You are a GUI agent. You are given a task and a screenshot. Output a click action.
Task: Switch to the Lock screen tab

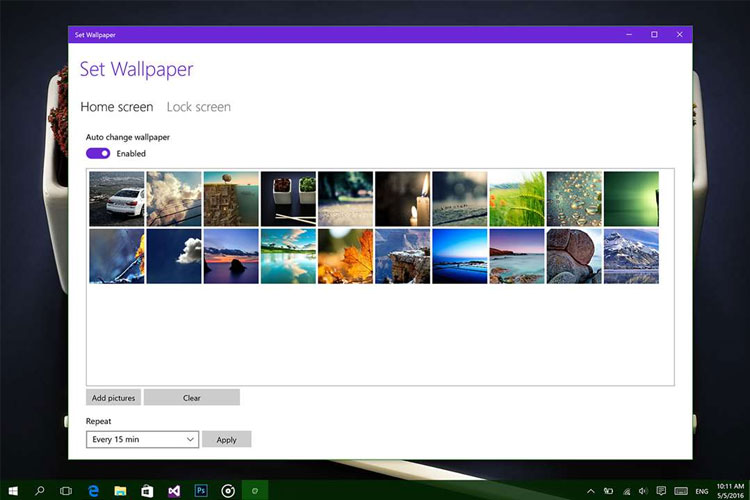tap(198, 107)
